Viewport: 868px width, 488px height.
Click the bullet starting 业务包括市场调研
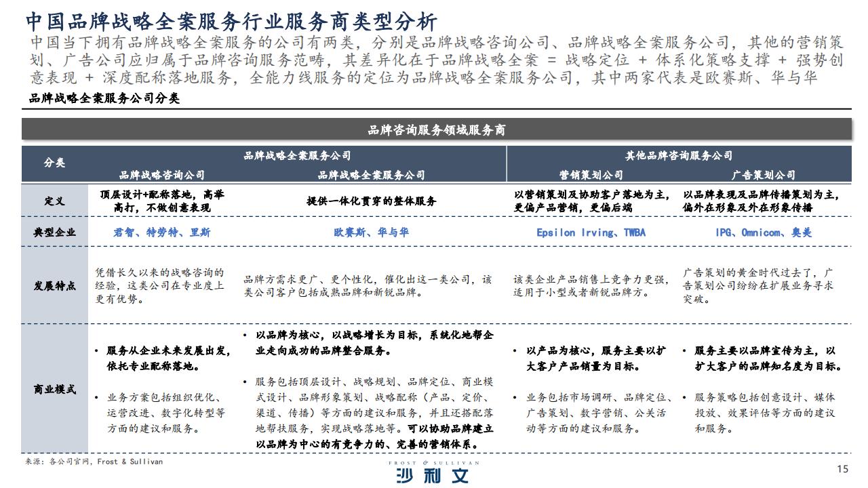coord(593,413)
